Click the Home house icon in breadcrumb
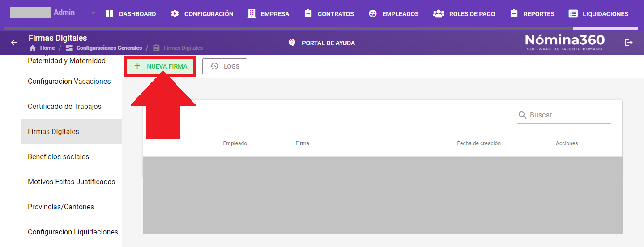This screenshot has height=247, width=644. click(33, 48)
